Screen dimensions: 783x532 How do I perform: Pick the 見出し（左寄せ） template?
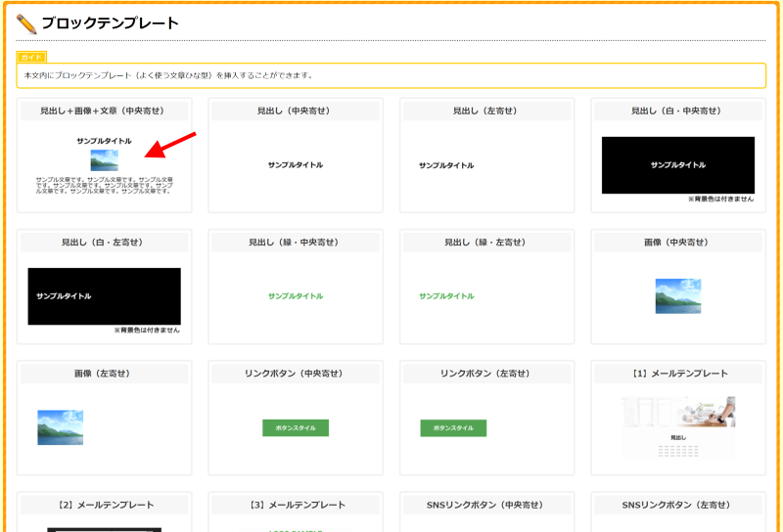(486, 155)
